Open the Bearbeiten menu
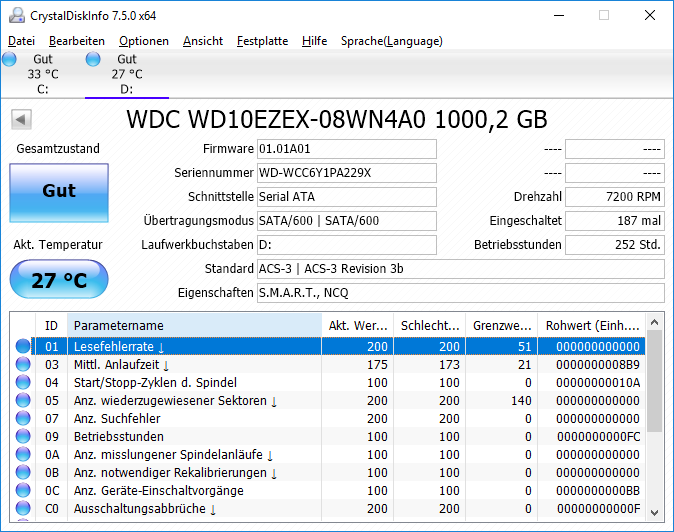Image resolution: width=674 pixels, height=532 pixels. [77, 41]
